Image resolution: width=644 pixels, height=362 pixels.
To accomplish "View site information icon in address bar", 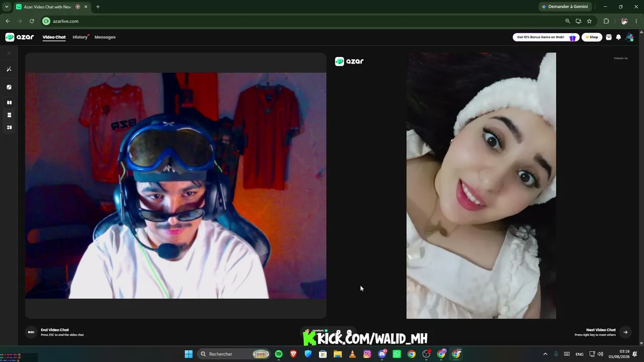I will [x=46, y=21].
